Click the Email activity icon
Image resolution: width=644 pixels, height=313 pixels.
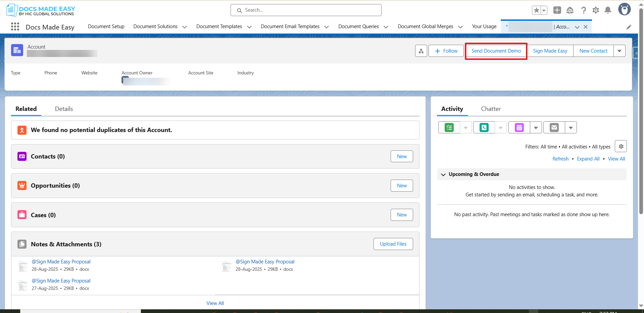[x=554, y=128]
